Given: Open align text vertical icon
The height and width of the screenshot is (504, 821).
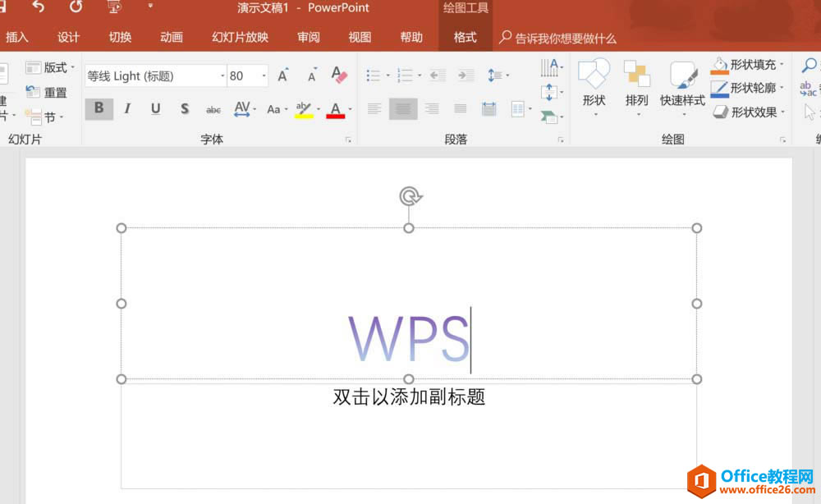Looking at the screenshot, I should pos(549,92).
